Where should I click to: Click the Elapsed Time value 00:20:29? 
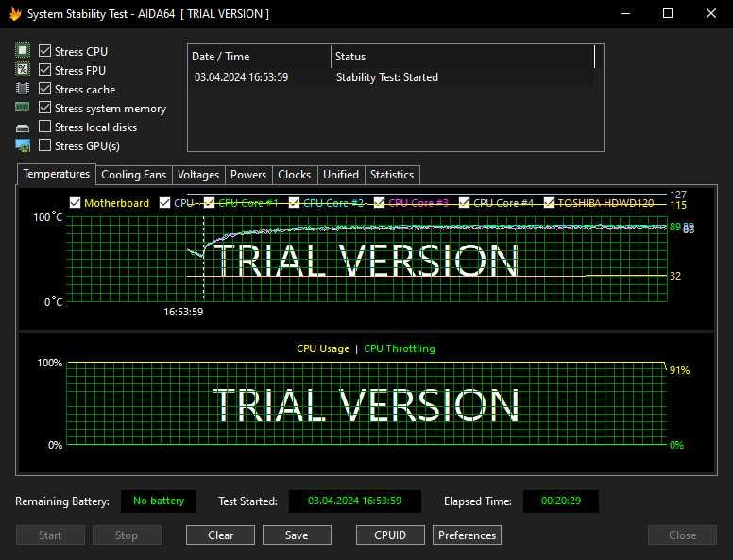point(561,501)
